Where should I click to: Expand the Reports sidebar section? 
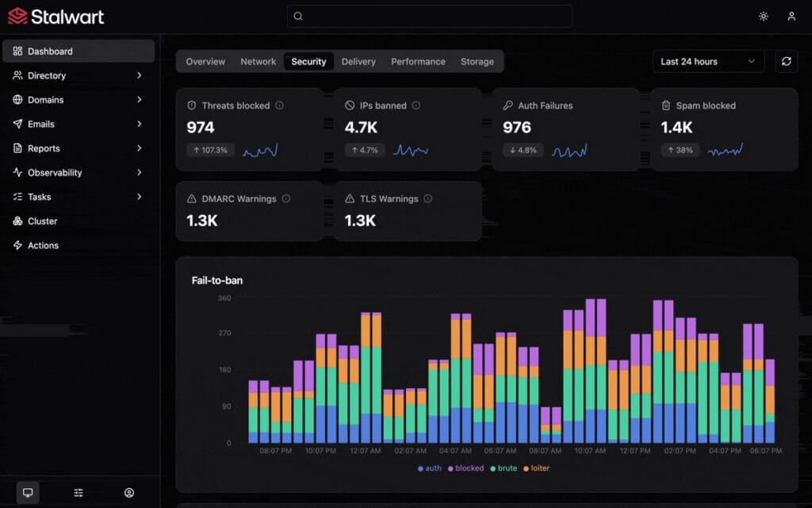(45, 148)
